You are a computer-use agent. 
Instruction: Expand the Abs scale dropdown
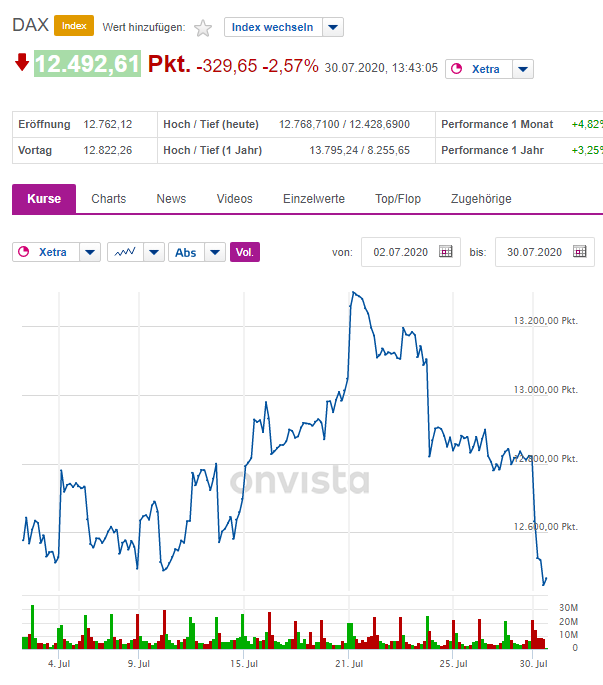coord(215,252)
